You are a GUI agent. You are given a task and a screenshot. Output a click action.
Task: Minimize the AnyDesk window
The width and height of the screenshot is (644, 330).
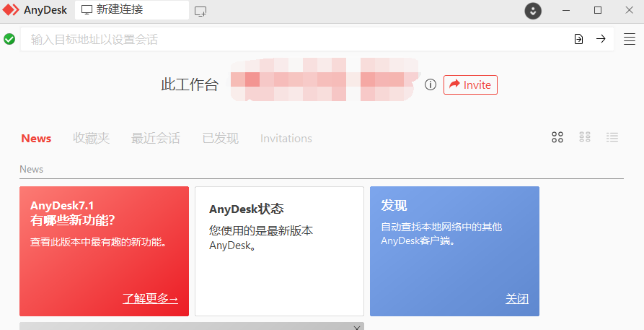566,10
